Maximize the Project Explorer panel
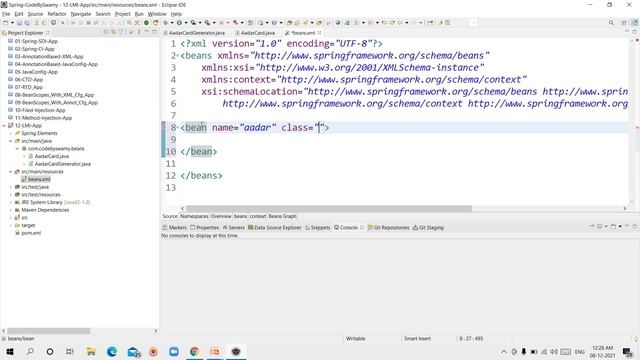 coord(154,32)
